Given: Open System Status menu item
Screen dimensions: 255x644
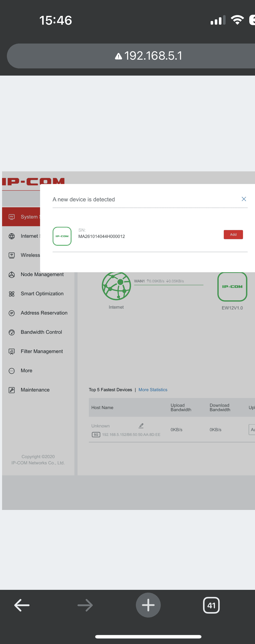Looking at the screenshot, I should [x=21, y=217].
